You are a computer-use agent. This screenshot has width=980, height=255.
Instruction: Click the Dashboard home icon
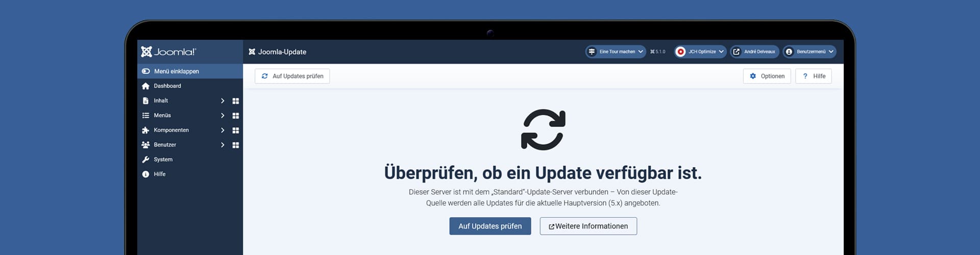pyautogui.click(x=145, y=86)
